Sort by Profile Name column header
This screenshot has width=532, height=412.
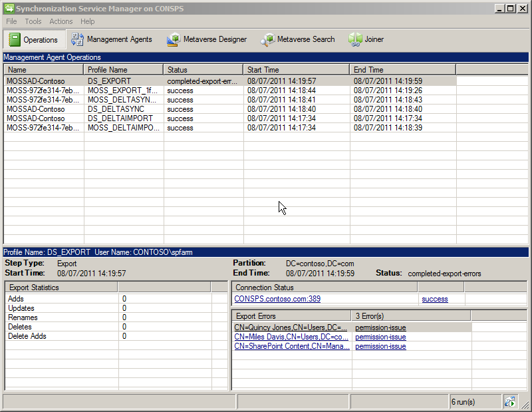pyautogui.click(x=124, y=70)
